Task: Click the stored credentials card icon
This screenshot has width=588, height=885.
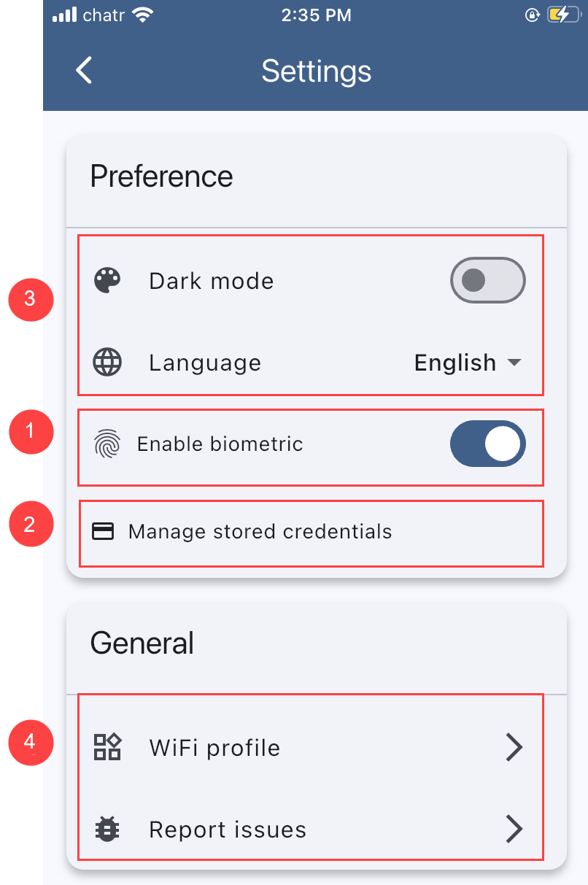Action: tap(103, 531)
